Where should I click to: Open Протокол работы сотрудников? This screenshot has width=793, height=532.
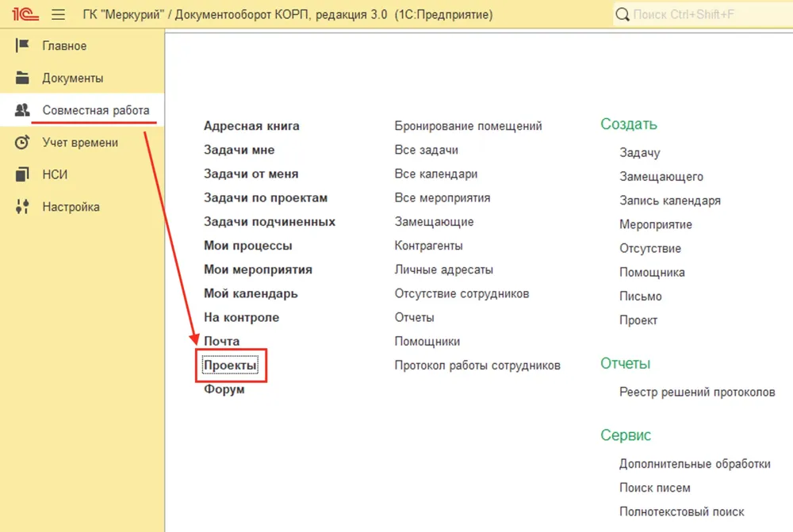point(477,366)
